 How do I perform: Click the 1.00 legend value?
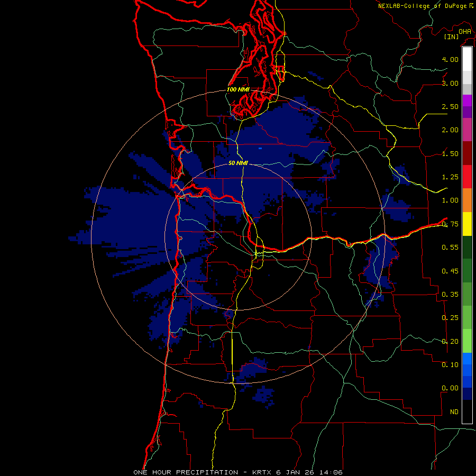(450, 200)
